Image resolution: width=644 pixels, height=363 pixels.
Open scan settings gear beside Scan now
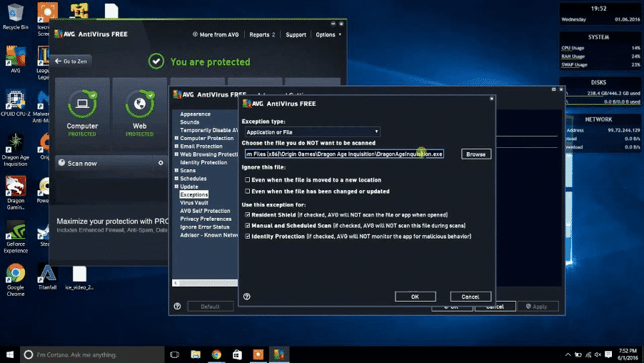[161, 163]
